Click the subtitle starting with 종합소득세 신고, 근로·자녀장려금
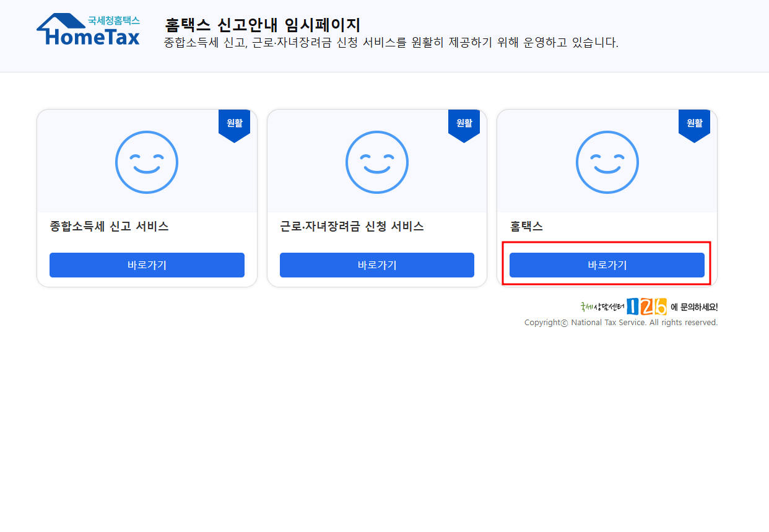769x532 pixels. coord(391,43)
